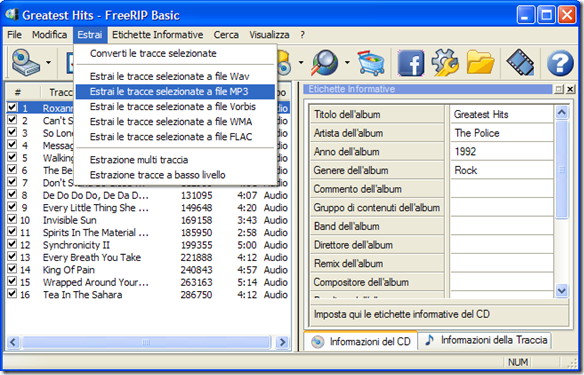Uncheck the Every Breath You Take checkbox

coord(12,257)
